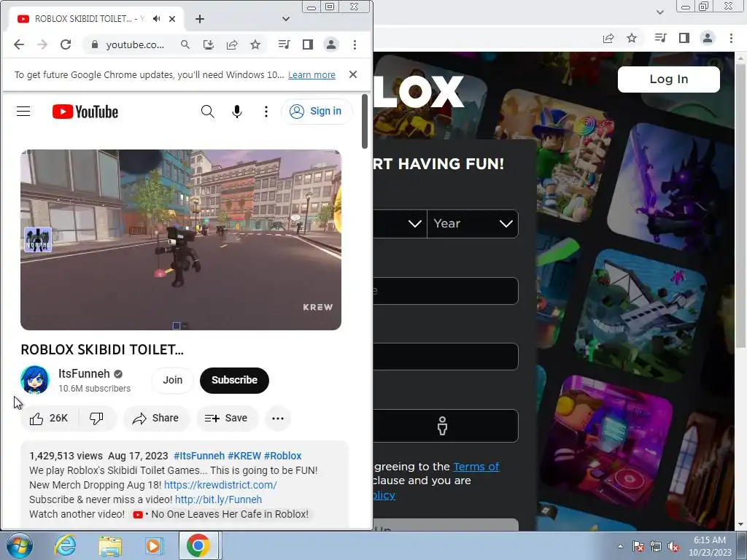Open a new tab in front window
The height and width of the screenshot is (560, 747).
coord(200,18)
